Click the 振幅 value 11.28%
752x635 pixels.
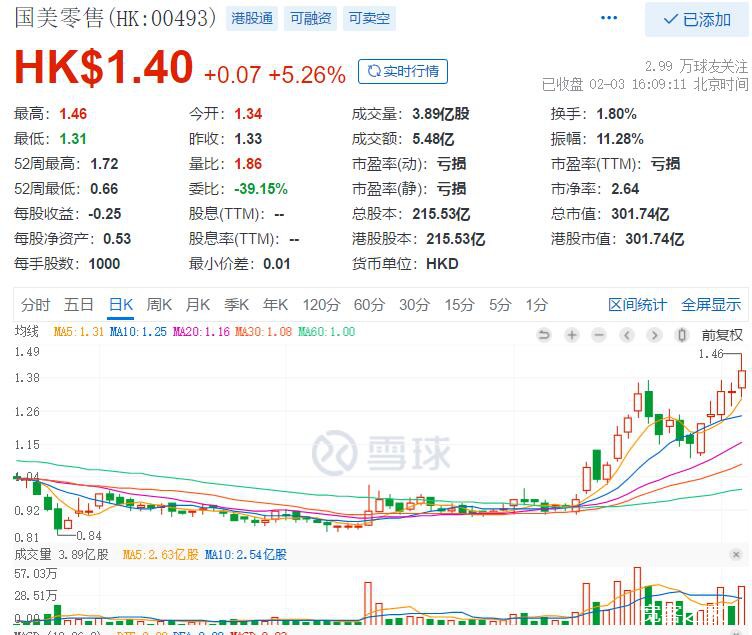click(620, 139)
